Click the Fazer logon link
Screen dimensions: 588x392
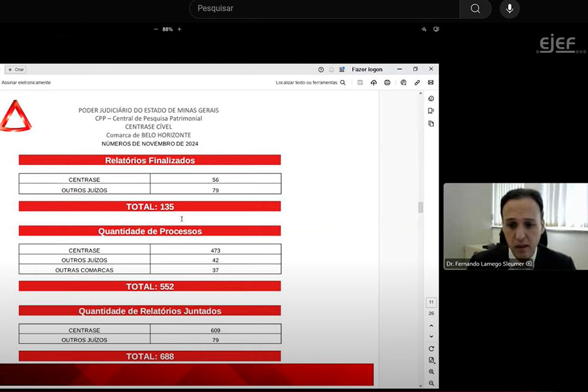tap(367, 69)
